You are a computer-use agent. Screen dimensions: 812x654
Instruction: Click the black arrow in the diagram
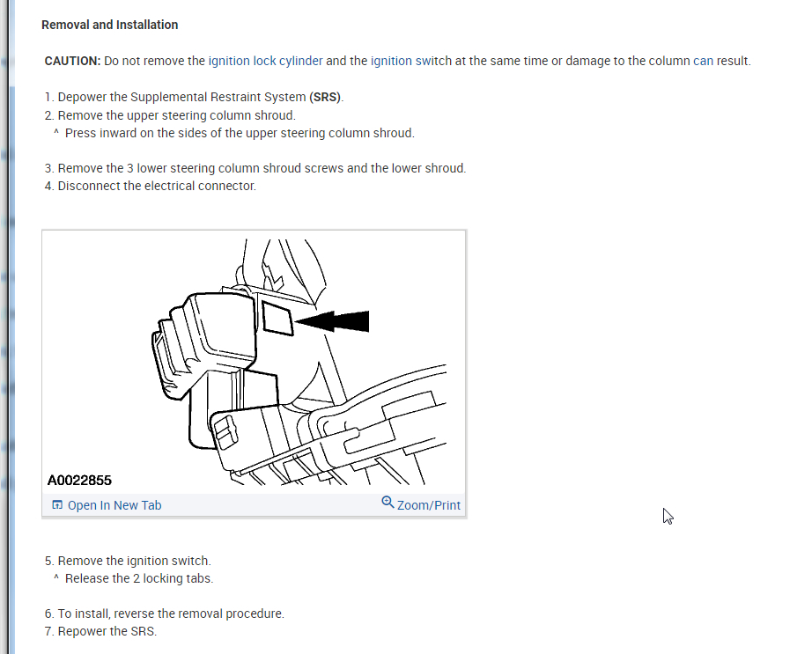point(332,321)
